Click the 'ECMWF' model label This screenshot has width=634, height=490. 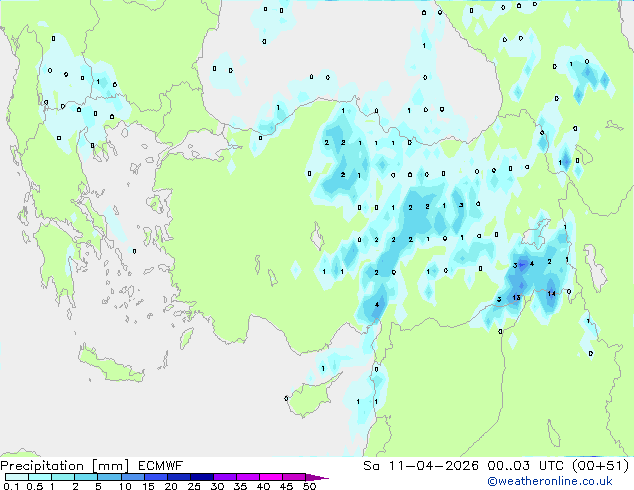(161, 466)
